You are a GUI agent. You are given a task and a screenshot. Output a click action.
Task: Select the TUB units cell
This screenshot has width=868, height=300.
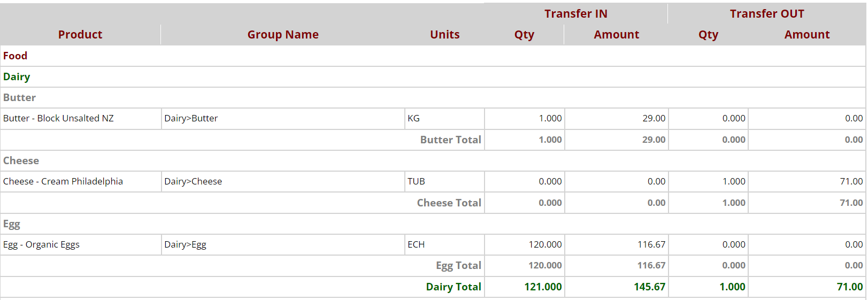(416, 182)
